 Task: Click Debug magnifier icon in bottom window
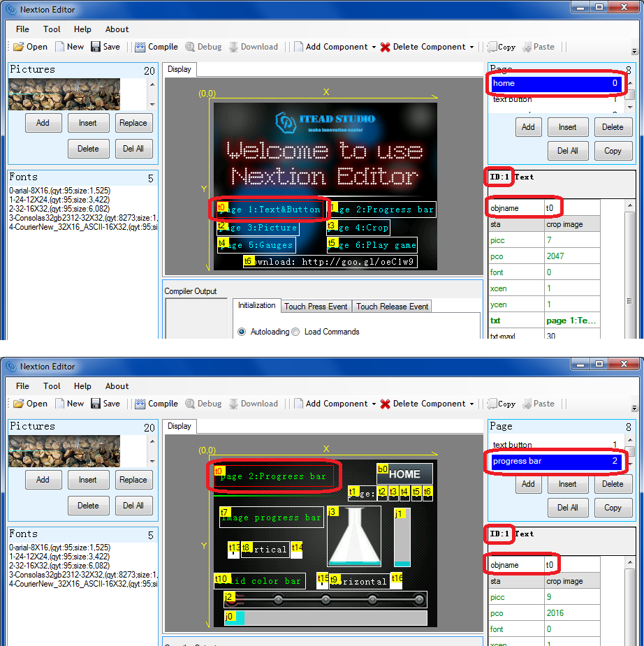click(190, 404)
